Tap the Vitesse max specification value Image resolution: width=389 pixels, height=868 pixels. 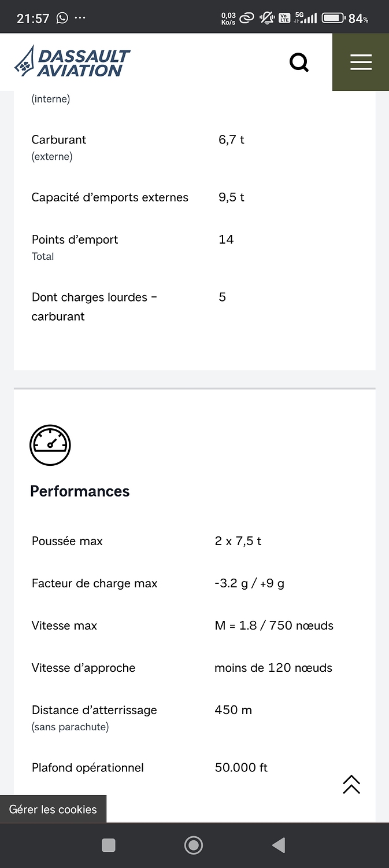(274, 626)
